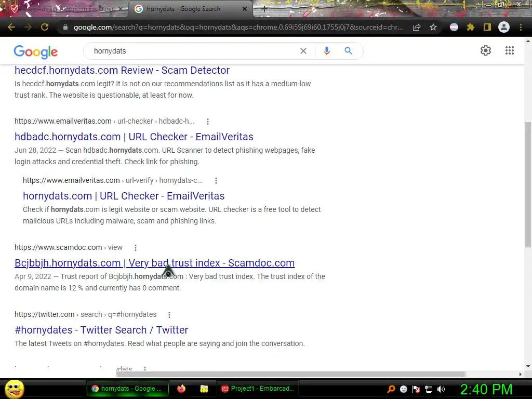This screenshot has width=532, height=399.
Task: Open the Chrome three-dot menu
Action: [x=521, y=27]
